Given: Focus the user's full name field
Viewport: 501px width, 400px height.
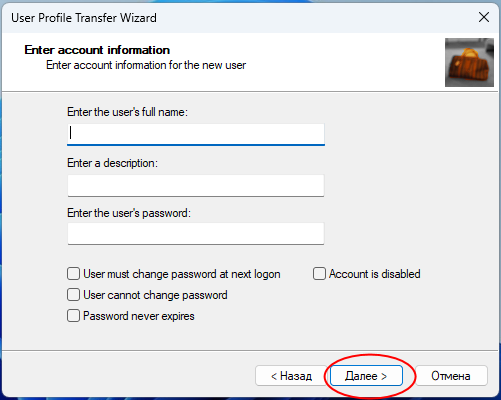Looking at the screenshot, I should pyautogui.click(x=196, y=134).
